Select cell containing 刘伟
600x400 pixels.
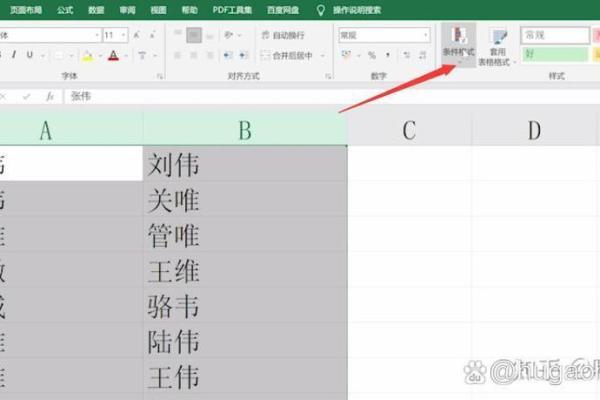[245, 164]
